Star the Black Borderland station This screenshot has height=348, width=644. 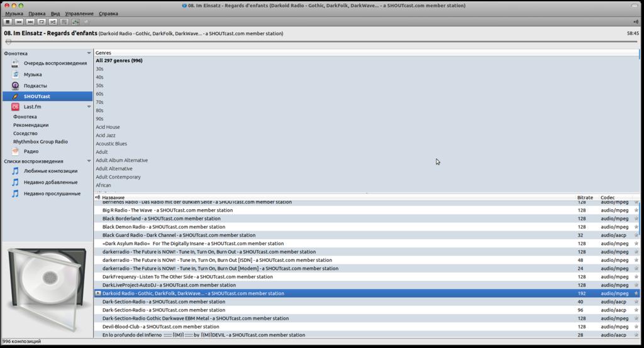[x=636, y=219]
